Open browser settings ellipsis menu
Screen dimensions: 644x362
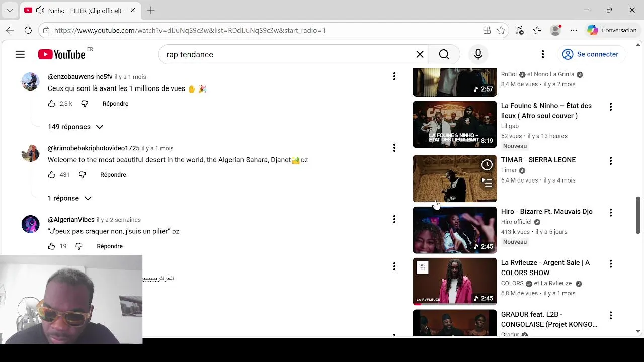[x=574, y=30]
